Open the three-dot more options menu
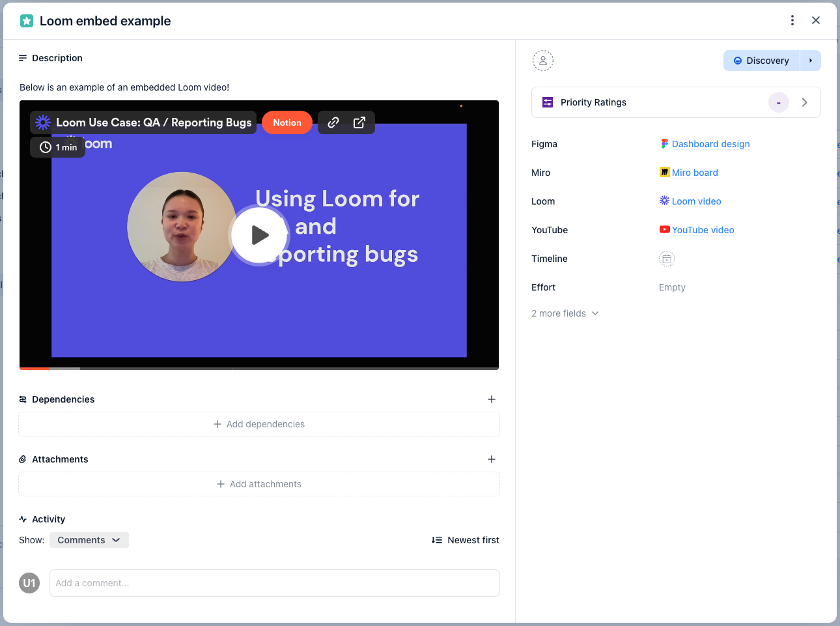The width and height of the screenshot is (840, 626). tap(792, 20)
